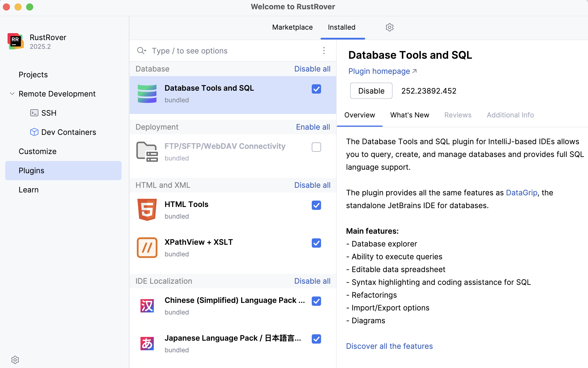Select the SSH terminal icon in sidebar

pos(34,113)
